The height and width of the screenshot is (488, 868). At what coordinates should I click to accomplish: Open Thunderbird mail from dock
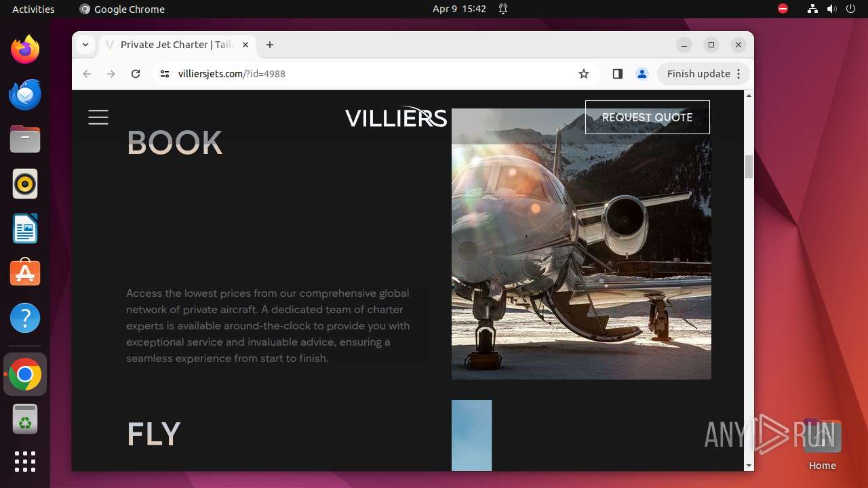(25, 94)
